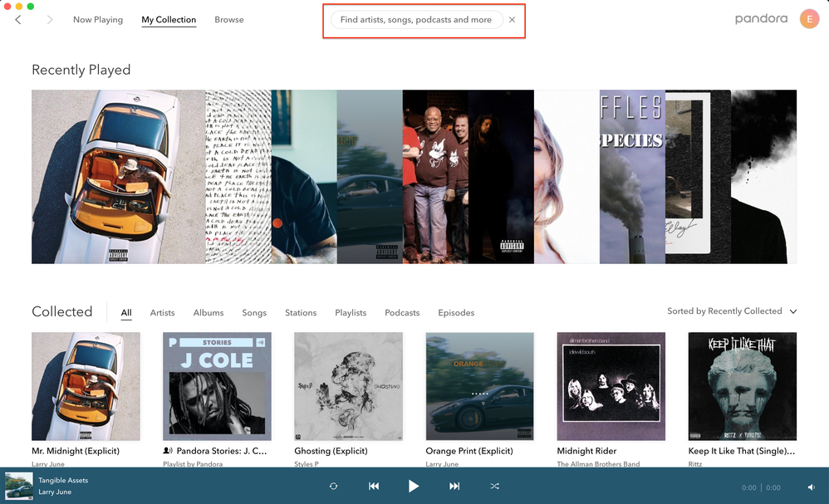This screenshot has width=829, height=504.
Task: Click the back navigation arrow
Action: pos(18,20)
